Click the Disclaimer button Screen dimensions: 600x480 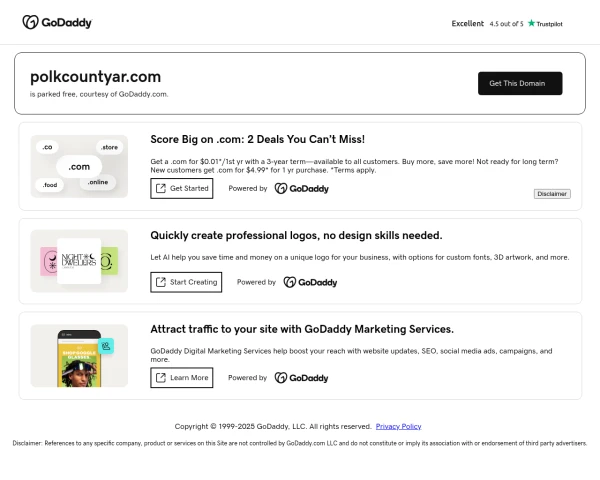(x=552, y=194)
